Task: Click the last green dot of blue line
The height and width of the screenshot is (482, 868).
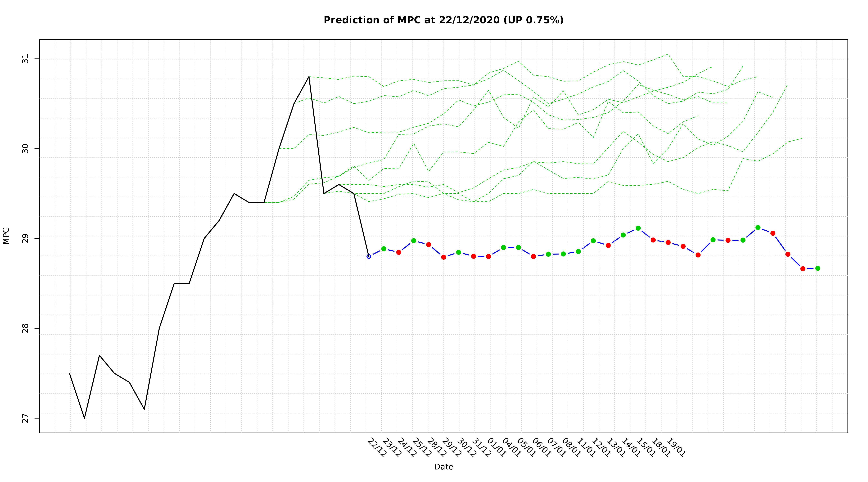Action: coord(818,268)
